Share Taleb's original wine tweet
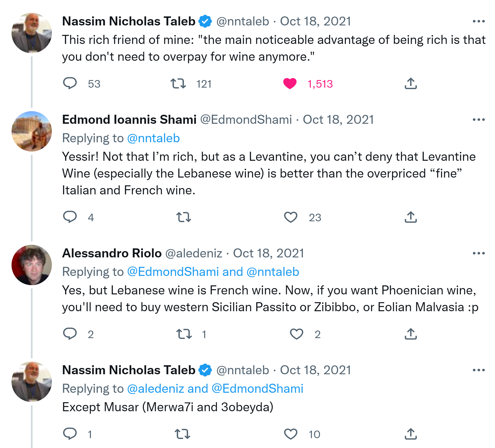 tap(411, 83)
